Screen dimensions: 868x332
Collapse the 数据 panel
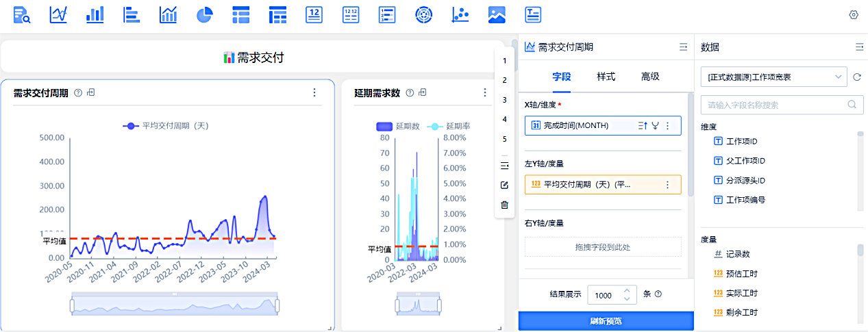(x=859, y=47)
